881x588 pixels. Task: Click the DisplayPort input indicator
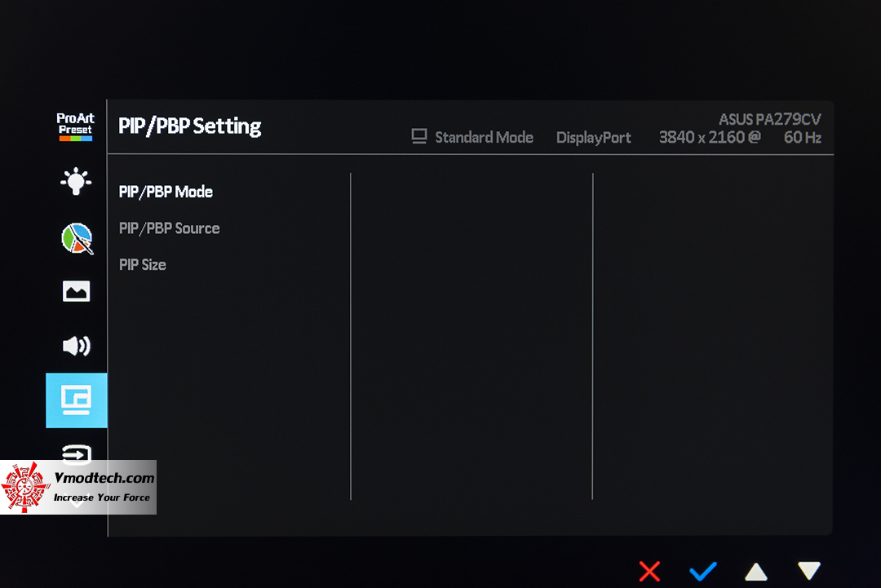pyautogui.click(x=593, y=138)
